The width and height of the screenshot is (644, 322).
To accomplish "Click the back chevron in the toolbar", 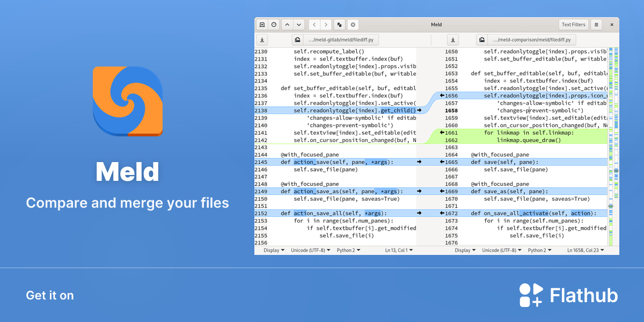I will coord(314,25).
